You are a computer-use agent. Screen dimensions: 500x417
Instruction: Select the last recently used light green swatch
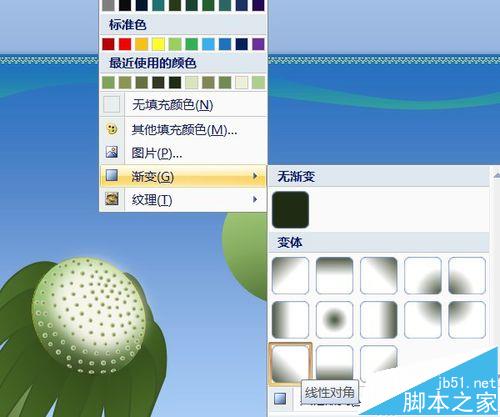258,82
